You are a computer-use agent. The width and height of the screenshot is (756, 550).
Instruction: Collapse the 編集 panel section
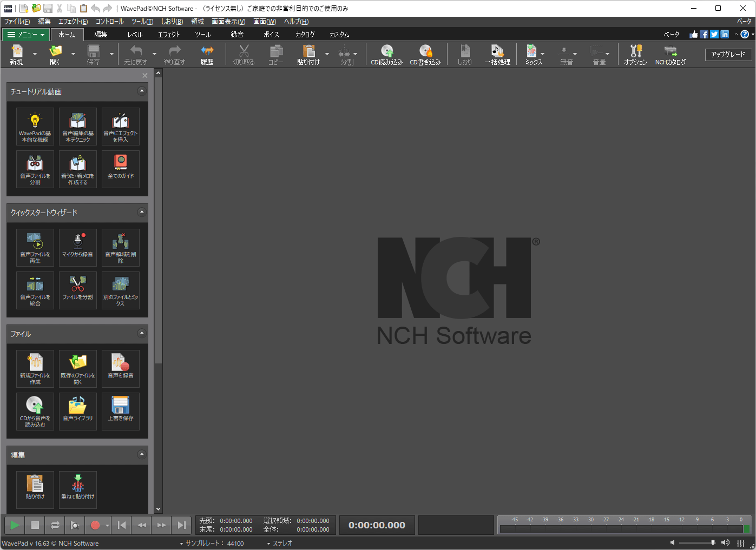pyautogui.click(x=142, y=454)
